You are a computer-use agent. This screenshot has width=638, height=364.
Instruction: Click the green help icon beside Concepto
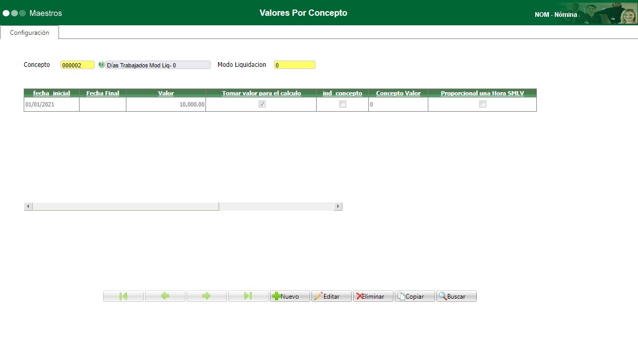(x=101, y=65)
